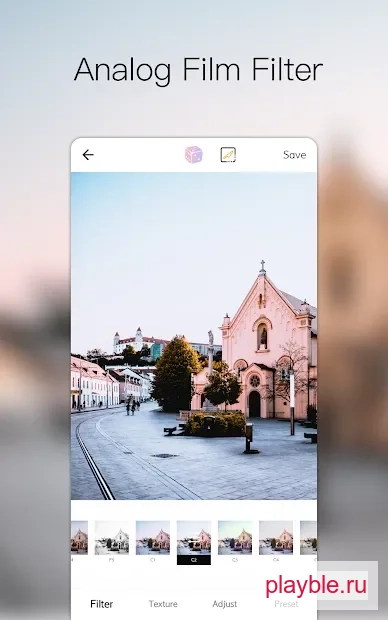Apply the C3 filter thumbnail
Image resolution: width=388 pixels, height=620 pixels.
tap(235, 538)
